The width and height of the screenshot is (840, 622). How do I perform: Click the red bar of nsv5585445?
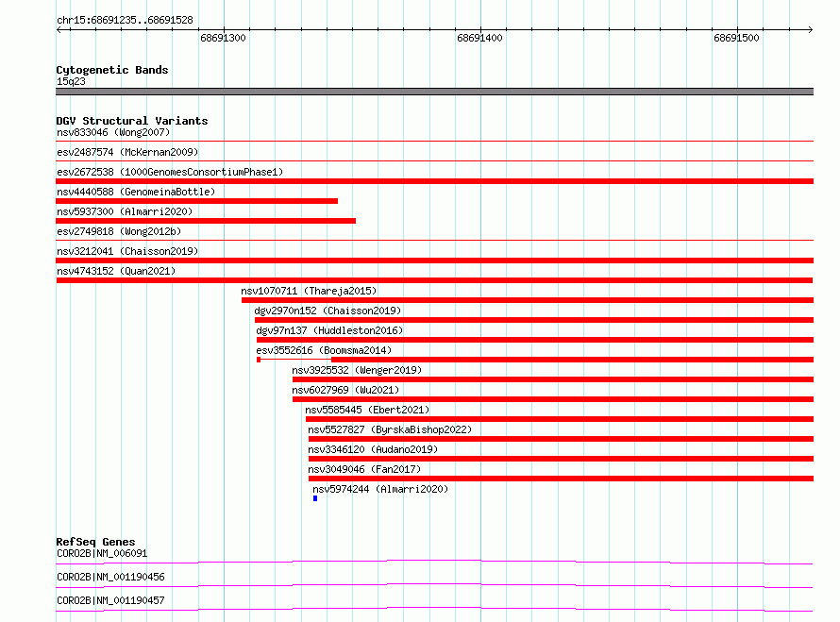pos(560,419)
